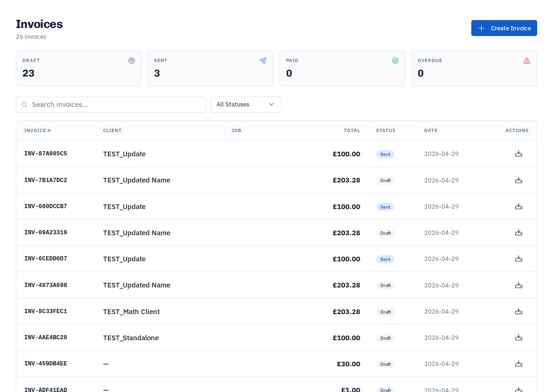Click the Sent paper plane icon

[263, 61]
